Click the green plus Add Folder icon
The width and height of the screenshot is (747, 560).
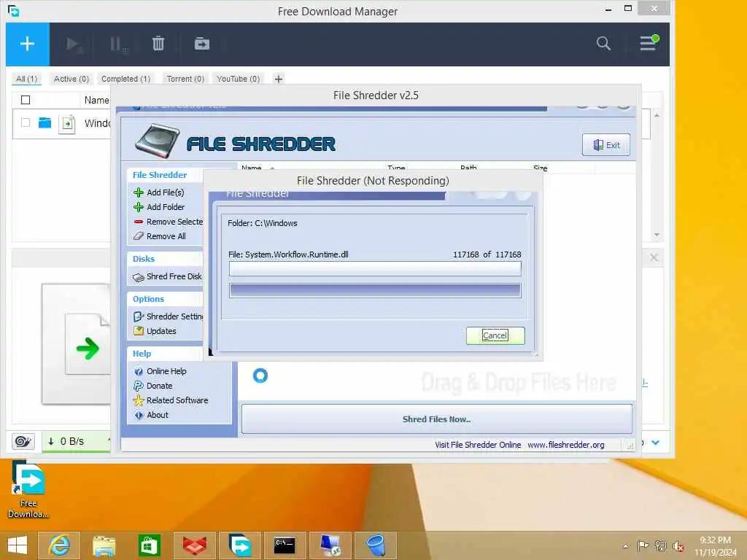(x=139, y=207)
